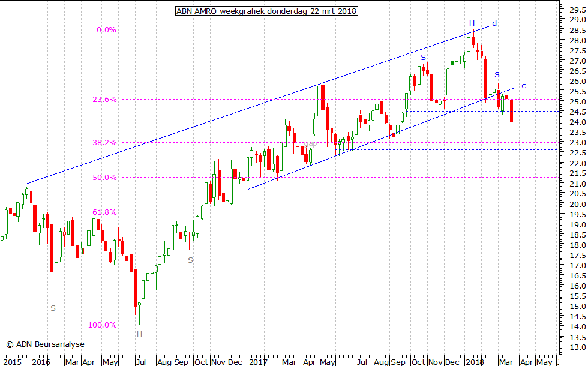Select the '21.5' price axis value
The height and width of the screenshot is (366, 588).
(578, 173)
